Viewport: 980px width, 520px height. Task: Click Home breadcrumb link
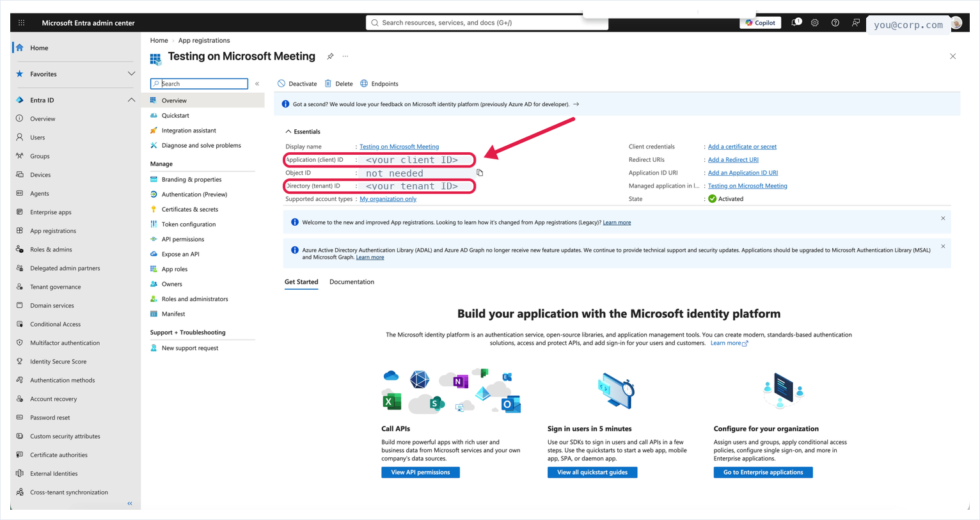point(159,40)
